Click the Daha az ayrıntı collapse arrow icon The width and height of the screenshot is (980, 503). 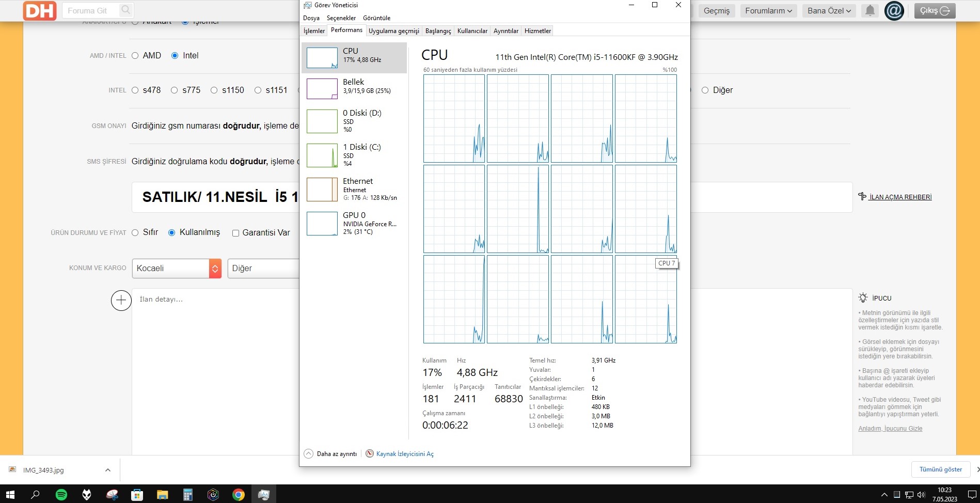308,453
